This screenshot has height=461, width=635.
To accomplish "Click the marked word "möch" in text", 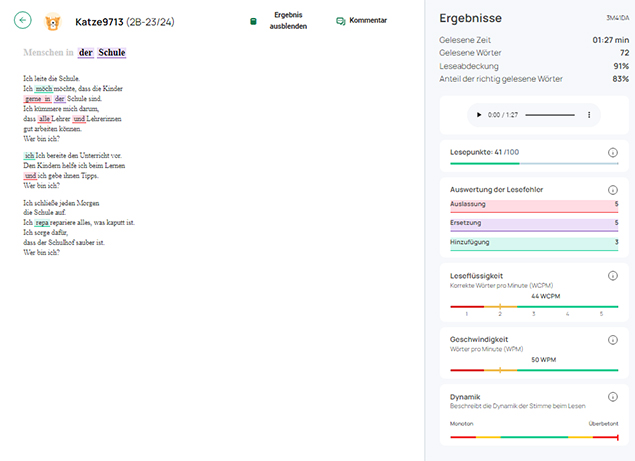I will point(46,89).
